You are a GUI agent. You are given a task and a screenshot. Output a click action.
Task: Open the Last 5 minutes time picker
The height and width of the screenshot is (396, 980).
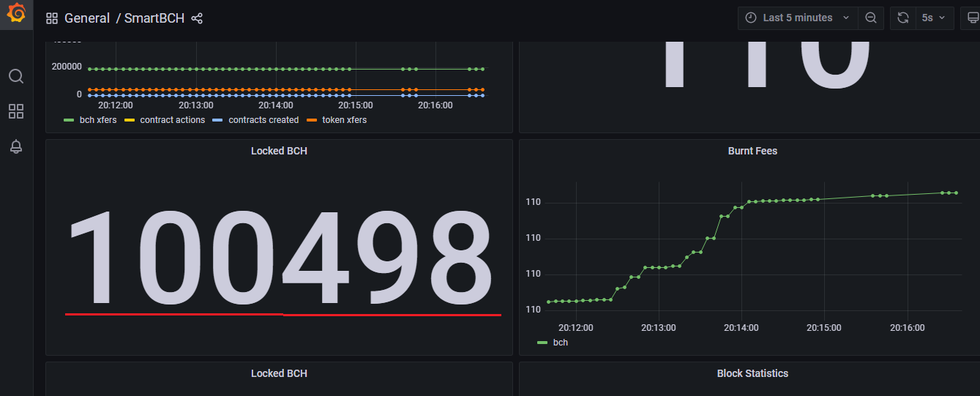coord(798,18)
